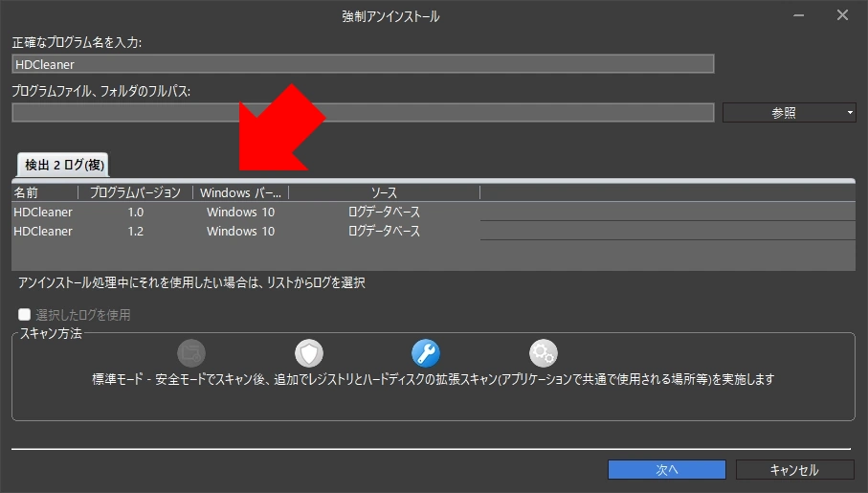868x493 pixels.
Task: Sort by the プログラムバージョン column header
Action: [135, 192]
